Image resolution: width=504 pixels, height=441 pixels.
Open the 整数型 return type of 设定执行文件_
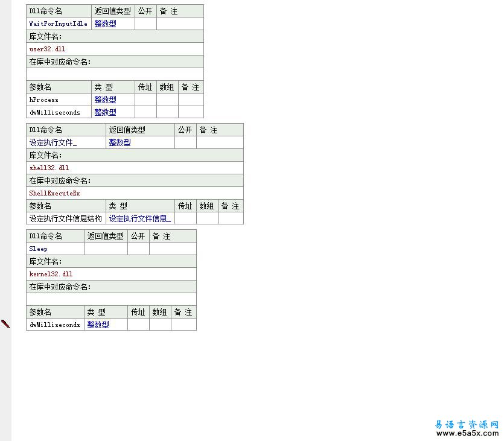pyautogui.click(x=119, y=142)
